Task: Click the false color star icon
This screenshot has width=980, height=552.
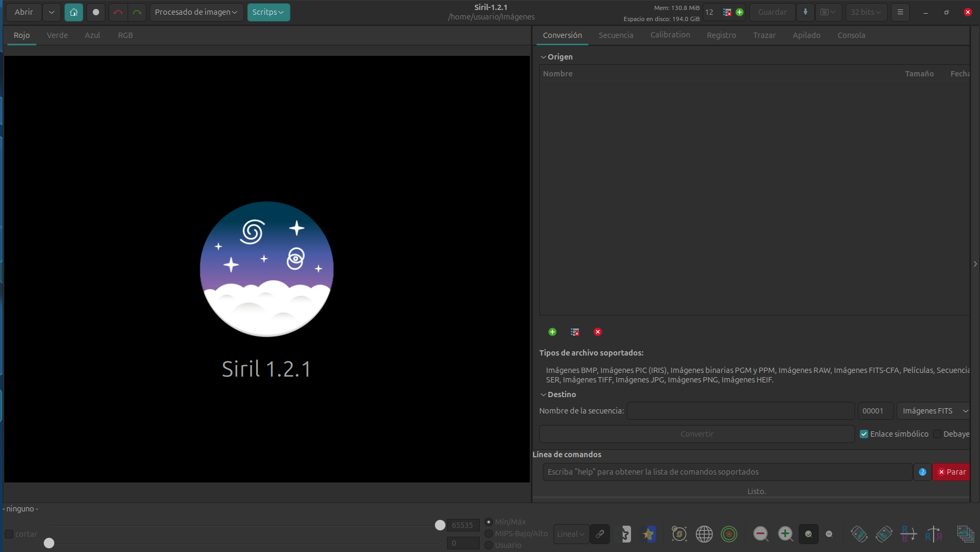Action: pos(649,534)
